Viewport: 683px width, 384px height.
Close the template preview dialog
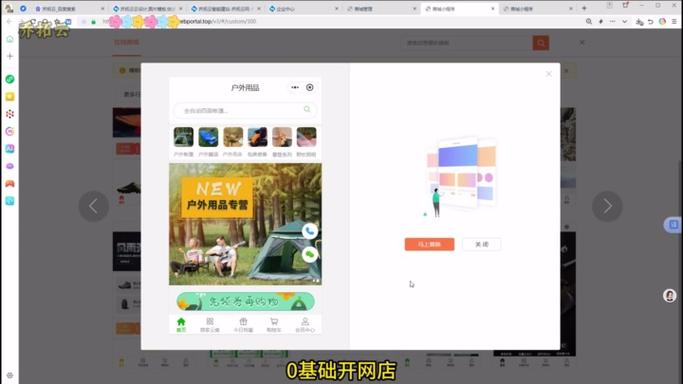tap(548, 74)
